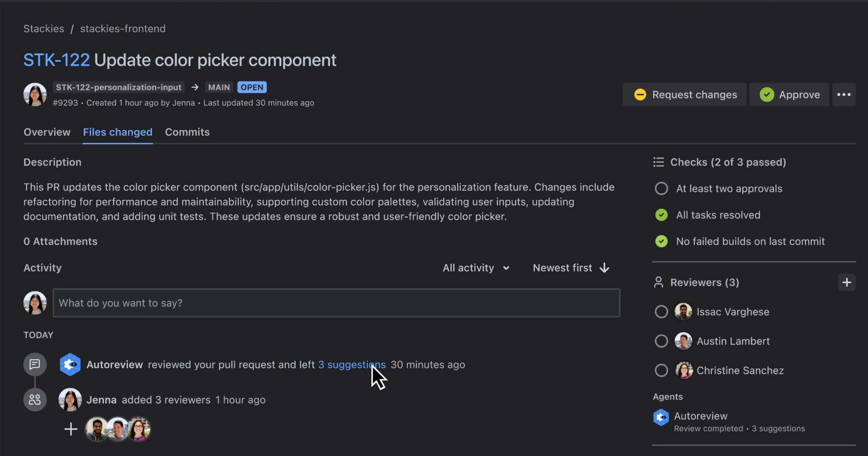Image resolution: width=868 pixels, height=456 pixels.
Task: Expand the All activity filter dropdown
Action: pyautogui.click(x=476, y=268)
